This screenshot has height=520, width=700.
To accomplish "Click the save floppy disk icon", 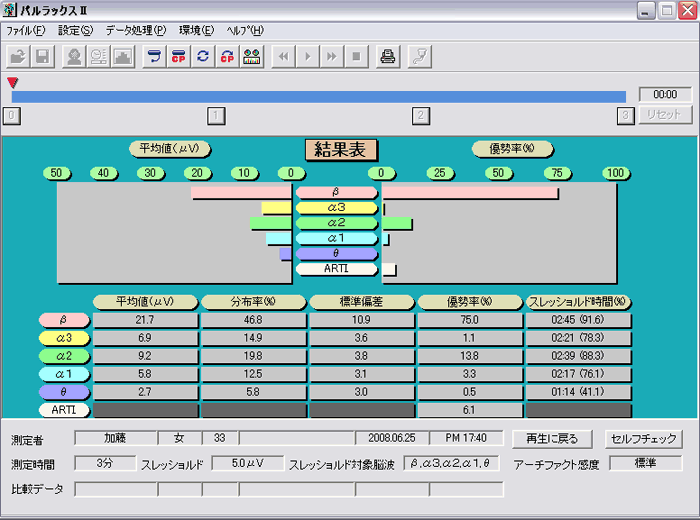I will 43,57.
